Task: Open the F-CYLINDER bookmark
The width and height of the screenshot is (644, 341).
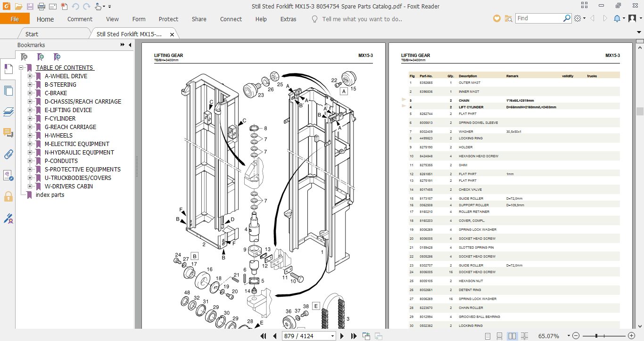Action: point(60,119)
